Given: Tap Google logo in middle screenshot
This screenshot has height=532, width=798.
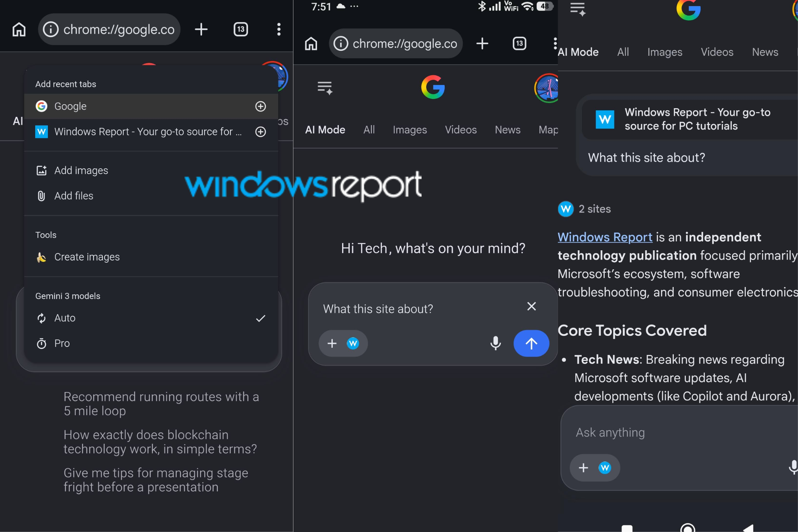Looking at the screenshot, I should point(433,87).
